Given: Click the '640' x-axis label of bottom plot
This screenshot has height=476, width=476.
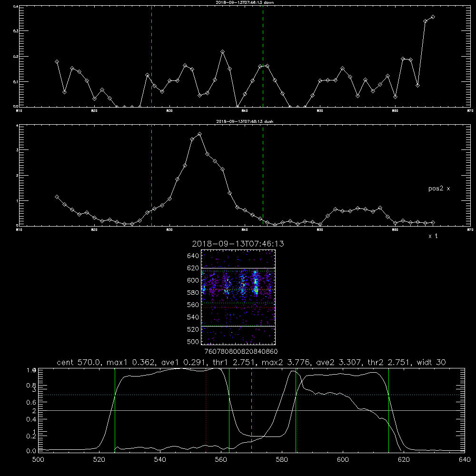Looking at the screenshot, I should coord(465,460).
